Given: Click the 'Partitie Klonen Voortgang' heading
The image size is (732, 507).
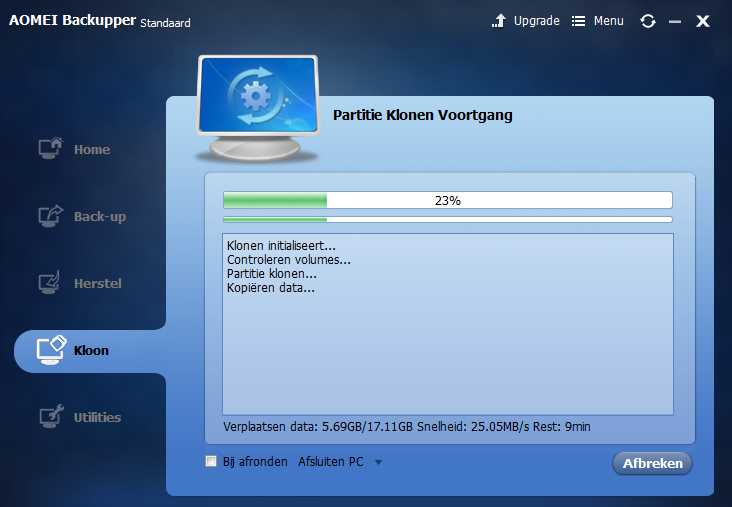Looking at the screenshot, I should [422, 115].
